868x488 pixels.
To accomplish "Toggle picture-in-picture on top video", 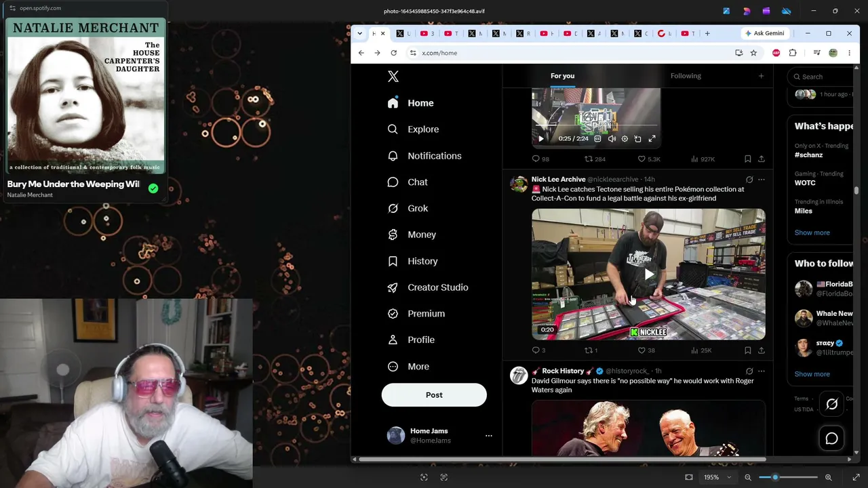I will click(637, 139).
